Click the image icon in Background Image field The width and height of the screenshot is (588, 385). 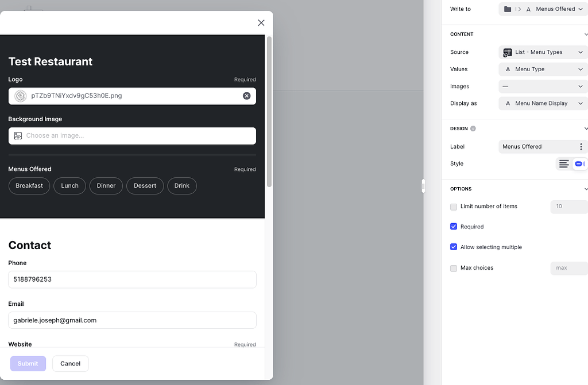pos(18,136)
